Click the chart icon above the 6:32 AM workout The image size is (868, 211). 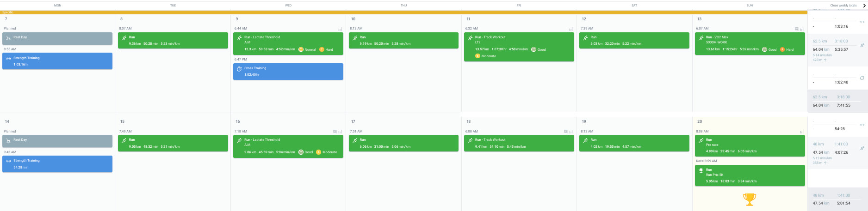(x=571, y=29)
